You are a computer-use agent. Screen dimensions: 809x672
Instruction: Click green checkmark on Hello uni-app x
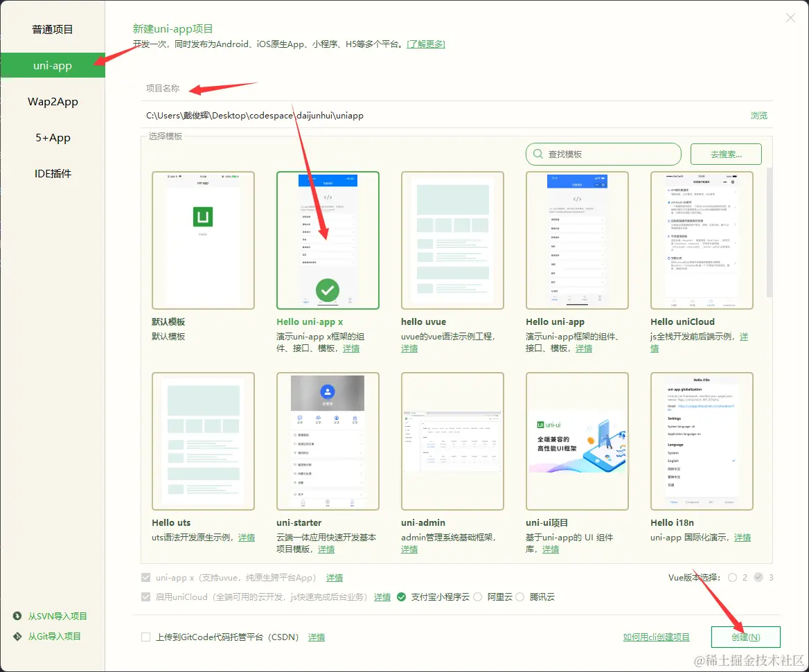[328, 290]
